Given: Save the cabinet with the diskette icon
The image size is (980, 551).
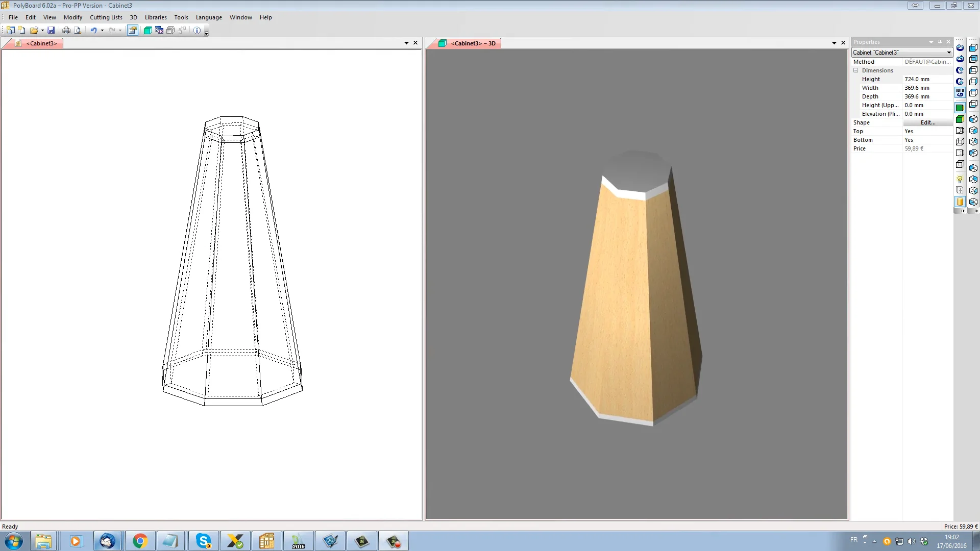Looking at the screenshot, I should pos(51,30).
